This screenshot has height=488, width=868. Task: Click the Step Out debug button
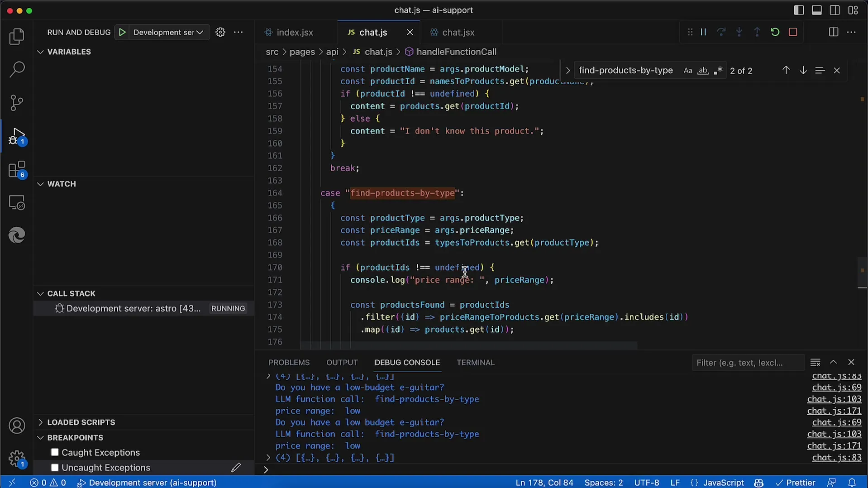757,32
